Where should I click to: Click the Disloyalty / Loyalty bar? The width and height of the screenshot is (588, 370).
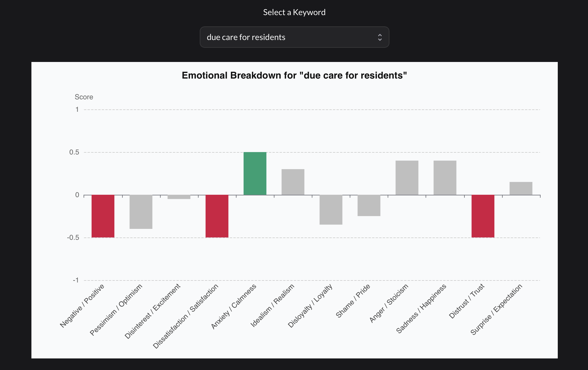coord(331,209)
